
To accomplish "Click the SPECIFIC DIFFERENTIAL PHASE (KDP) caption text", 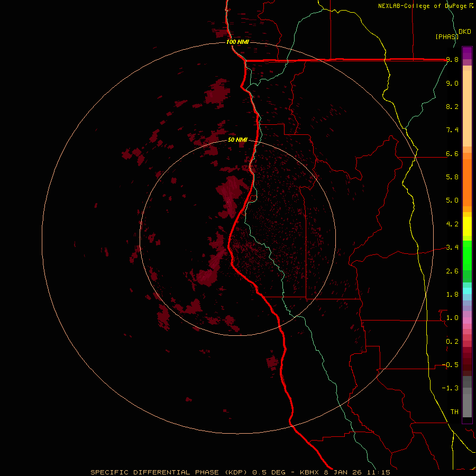I will [x=170, y=472].
